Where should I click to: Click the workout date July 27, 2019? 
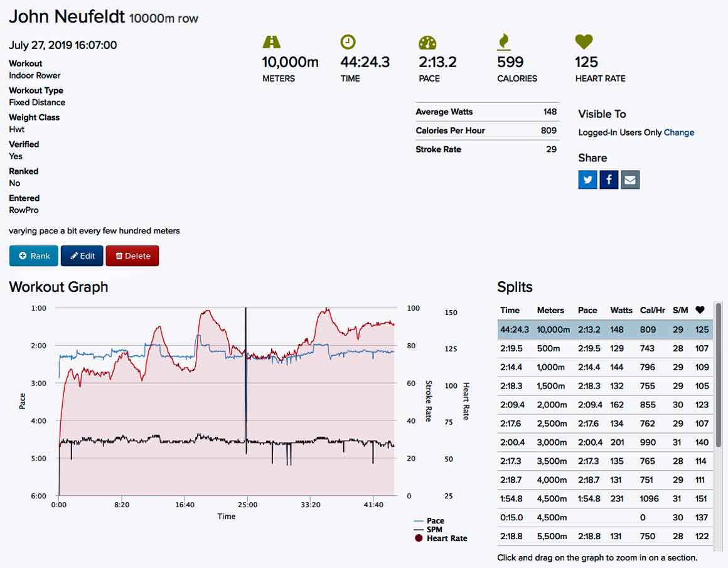point(63,45)
